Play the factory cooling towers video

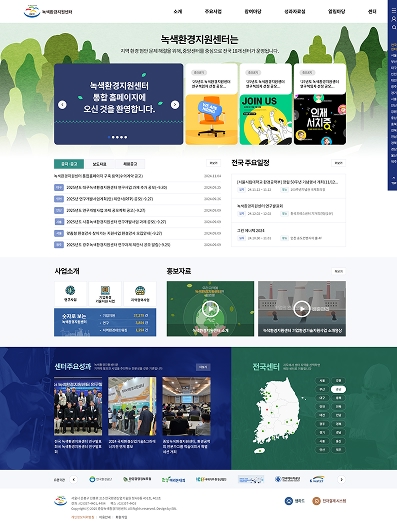point(302,309)
